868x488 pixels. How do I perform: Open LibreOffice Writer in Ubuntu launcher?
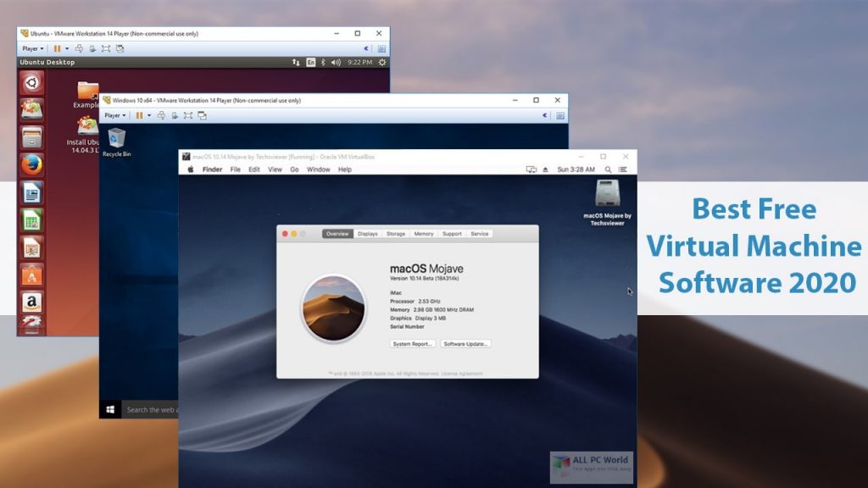coord(31,193)
